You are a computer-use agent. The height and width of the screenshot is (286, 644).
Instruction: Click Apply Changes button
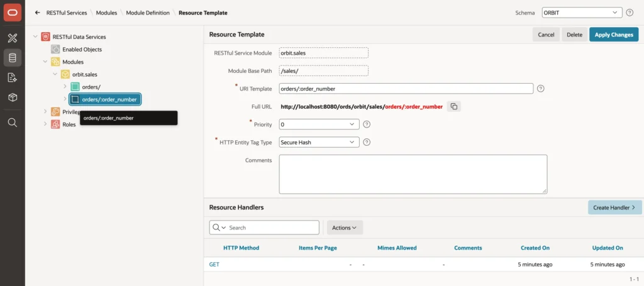(x=614, y=35)
